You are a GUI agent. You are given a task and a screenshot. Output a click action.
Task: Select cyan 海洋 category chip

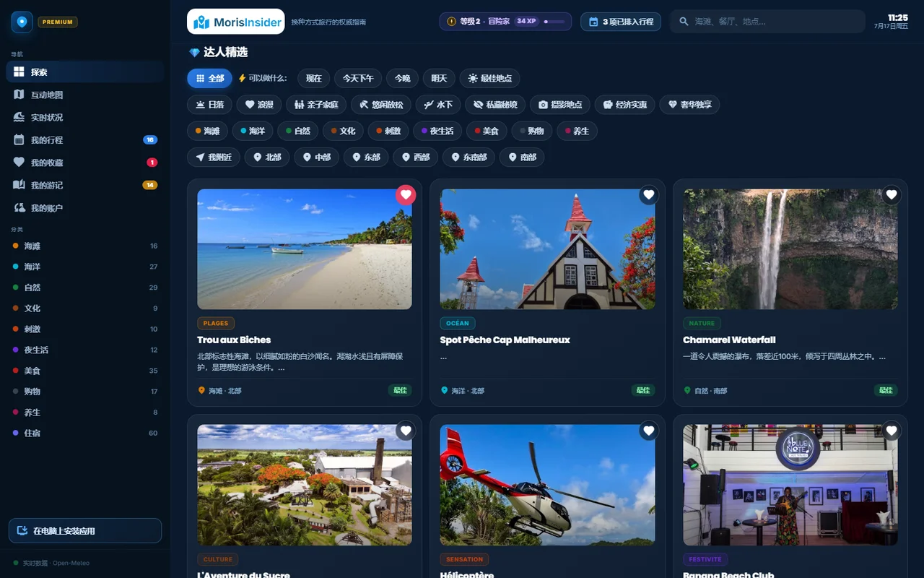coord(253,131)
